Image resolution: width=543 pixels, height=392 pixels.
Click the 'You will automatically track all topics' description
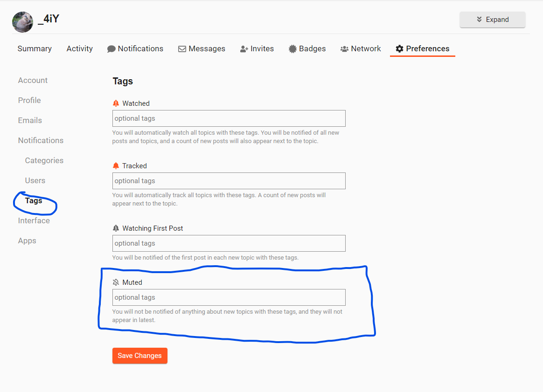219,199
